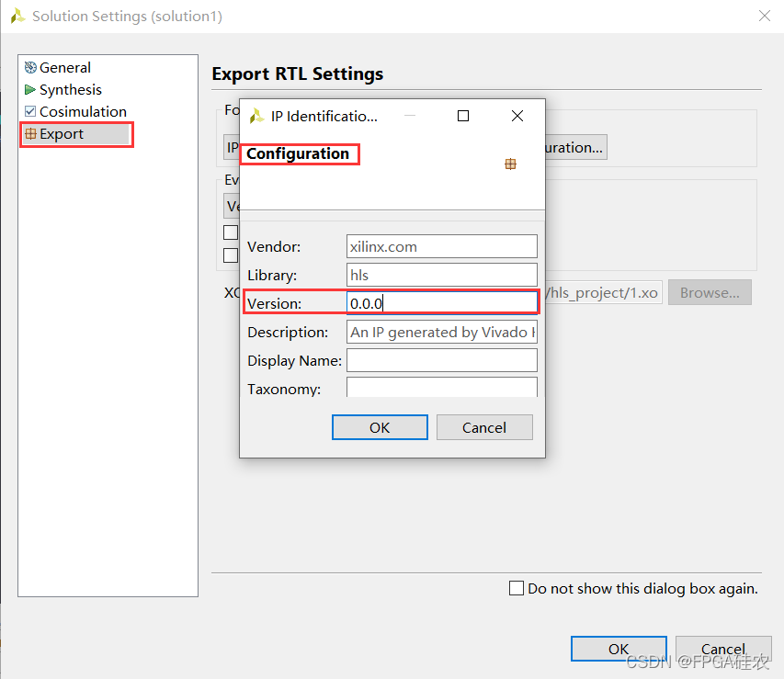Click Cancel in Solution Settings window
This screenshot has width=784, height=679.
click(x=723, y=649)
